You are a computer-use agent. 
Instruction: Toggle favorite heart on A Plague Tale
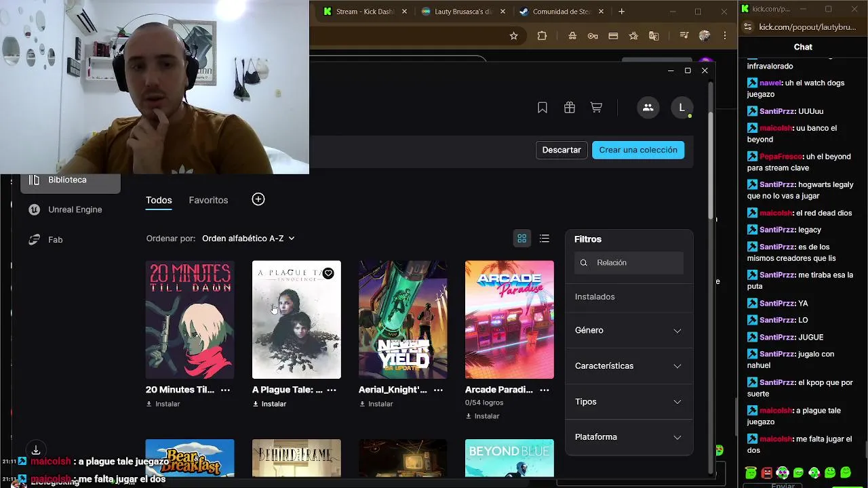(x=328, y=273)
